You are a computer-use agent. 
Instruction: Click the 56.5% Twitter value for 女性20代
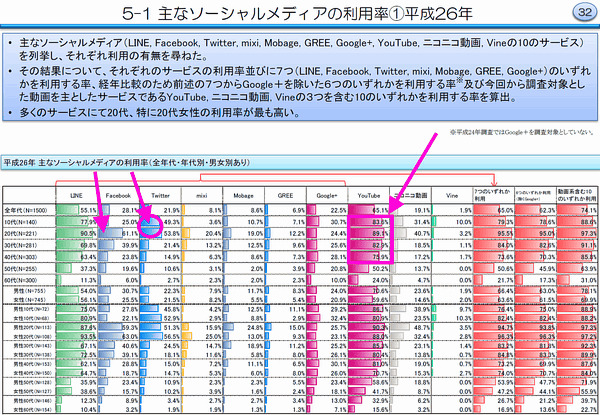pyautogui.click(x=171, y=335)
